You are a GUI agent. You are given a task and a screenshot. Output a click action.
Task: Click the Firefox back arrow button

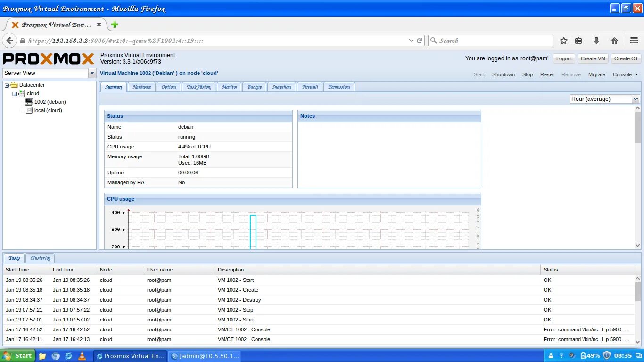pos(9,41)
